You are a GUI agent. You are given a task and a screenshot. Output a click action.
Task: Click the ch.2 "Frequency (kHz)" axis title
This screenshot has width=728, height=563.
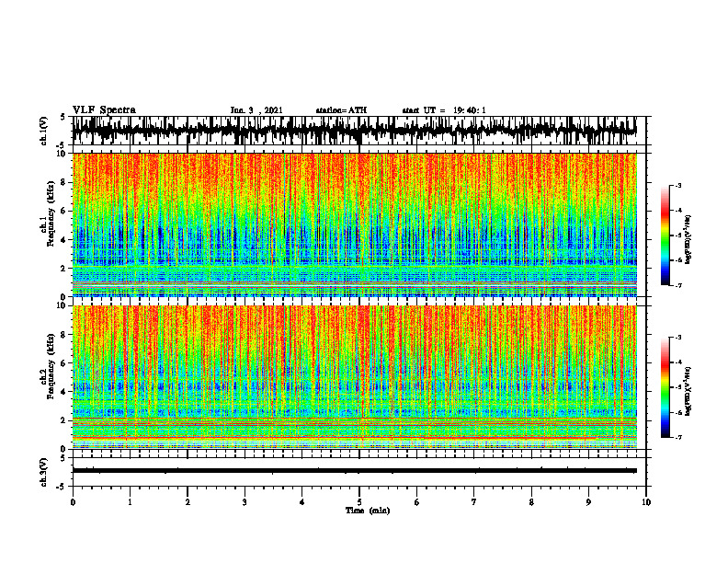pyautogui.click(x=51, y=366)
